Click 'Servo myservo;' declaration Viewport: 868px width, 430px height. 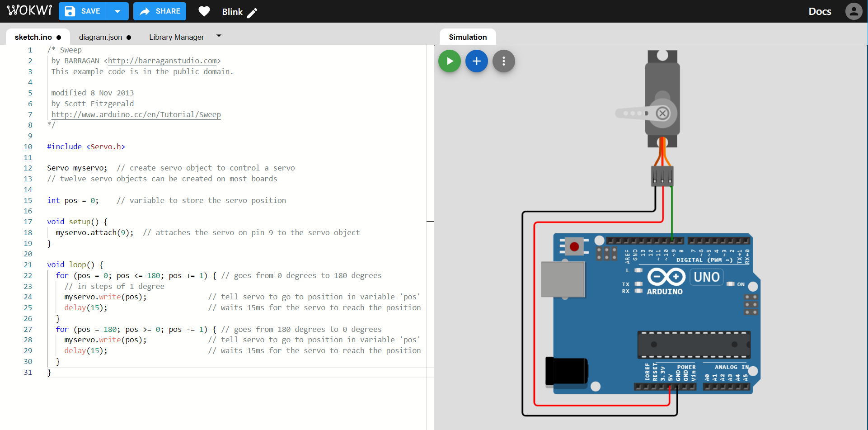[x=77, y=168]
